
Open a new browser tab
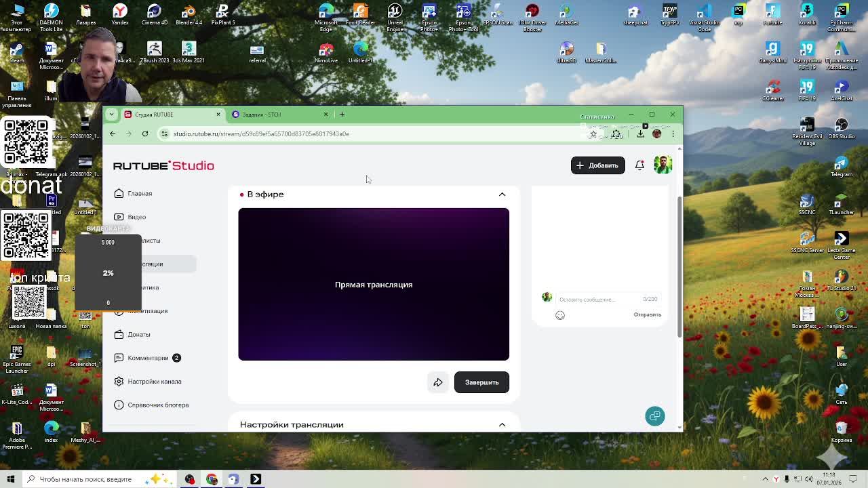(342, 115)
